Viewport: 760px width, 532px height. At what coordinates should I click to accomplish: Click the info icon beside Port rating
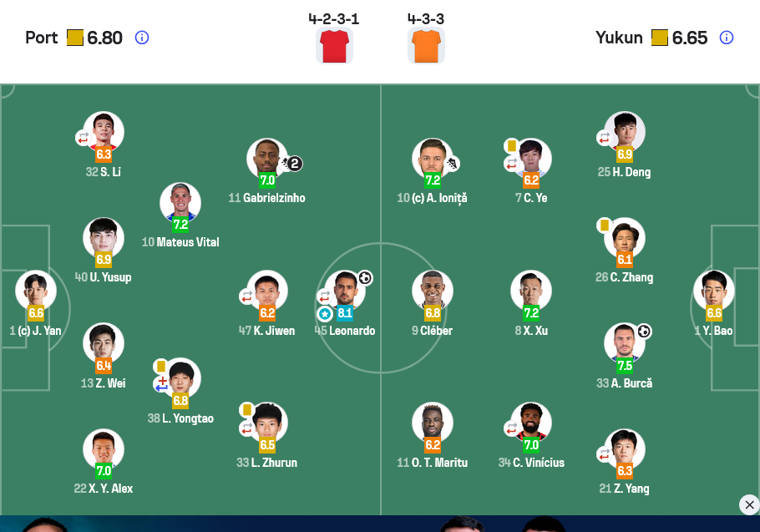click(x=142, y=38)
